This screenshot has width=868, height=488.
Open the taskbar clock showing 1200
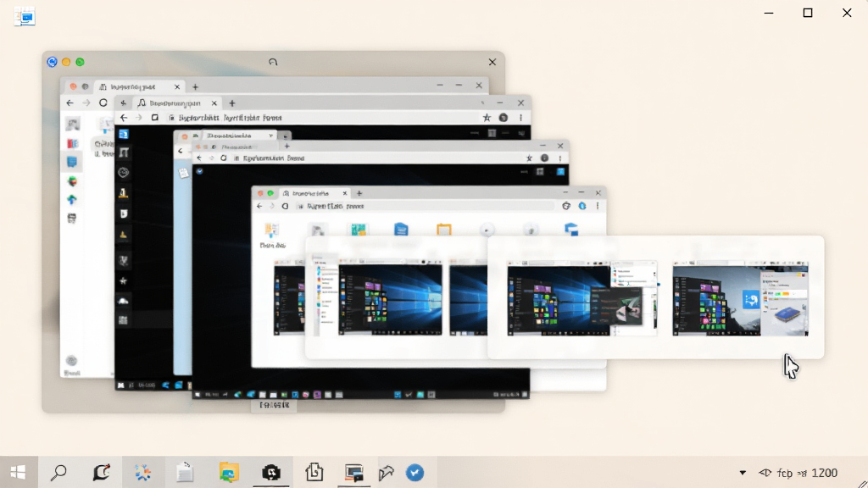[x=824, y=473]
